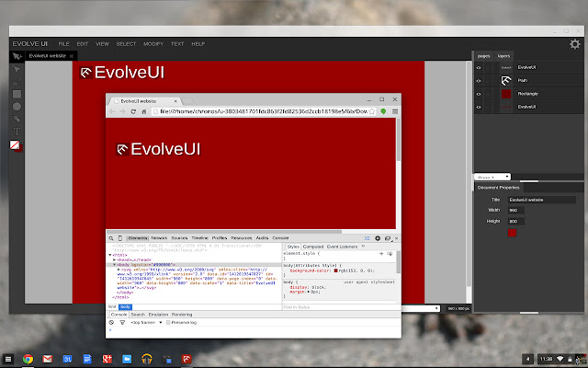
Task: Open the HELP menu
Action: 198,44
